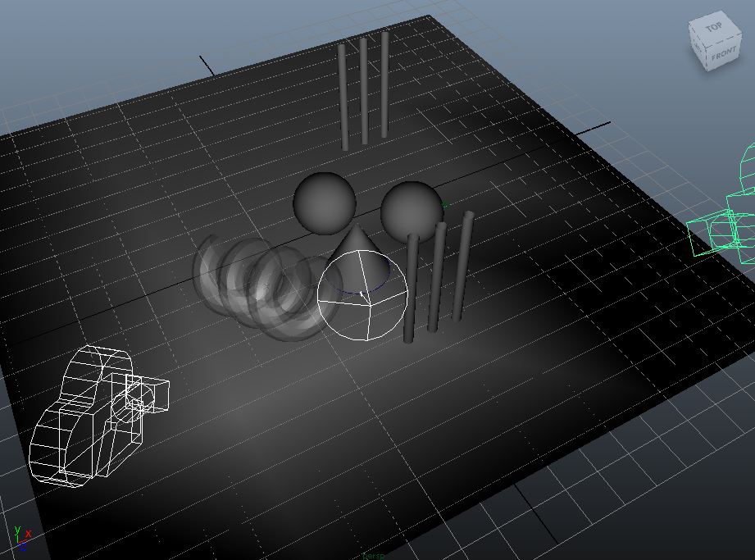This screenshot has width=755, height=560.
Task: Click the FRONT face of the ViewCube
Action: (x=722, y=55)
